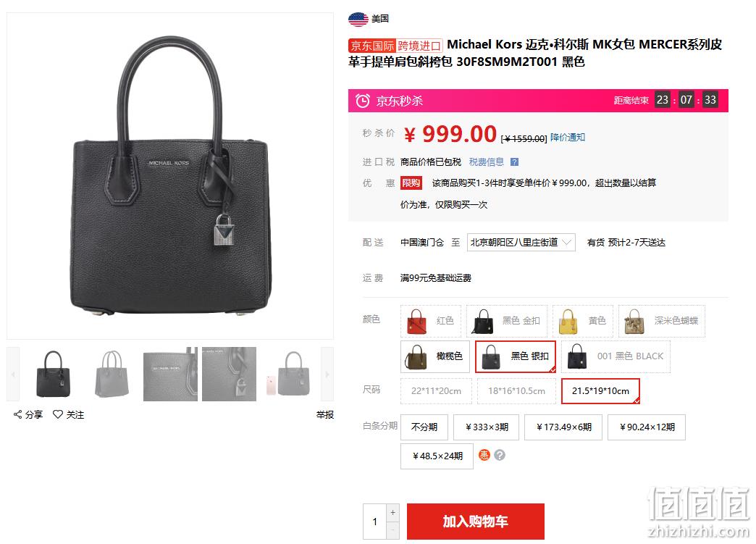Click the heart follow icon

tap(58, 414)
